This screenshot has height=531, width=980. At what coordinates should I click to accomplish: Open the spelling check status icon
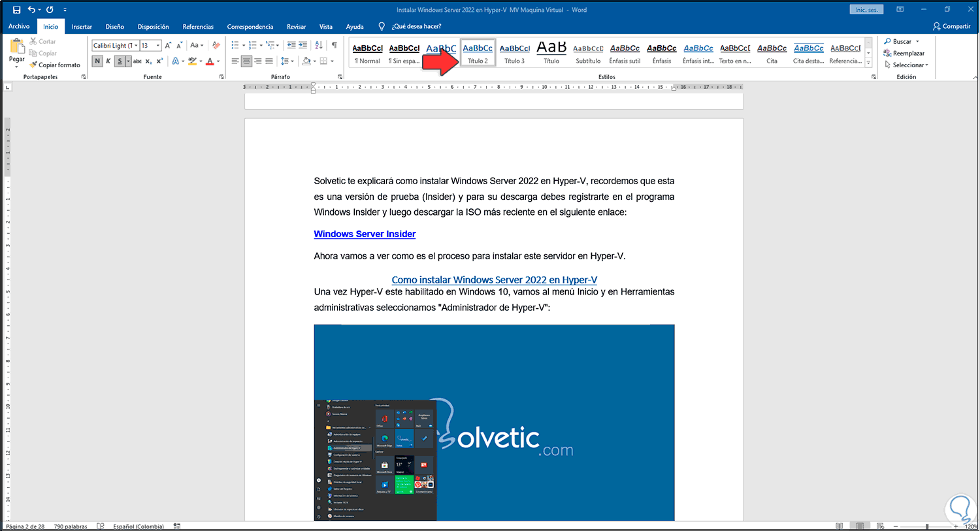(x=101, y=526)
